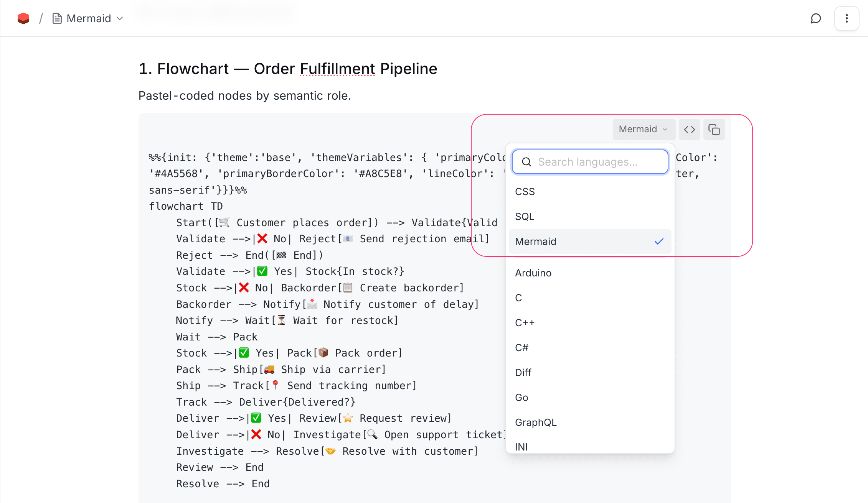Click the text 'Pastel-coded nodes by semantic role.'
Viewport: 868px width, 503px height.
[x=245, y=96]
